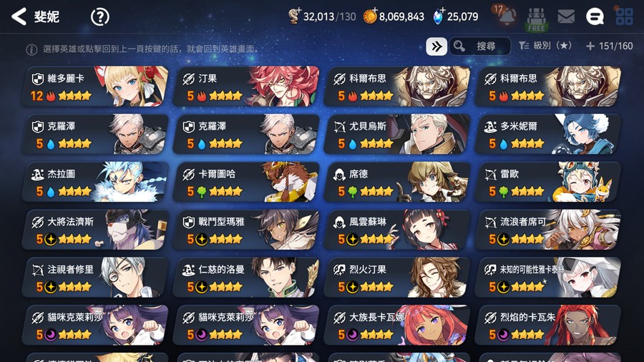The height and width of the screenshot is (362, 644).
Task: Collapse the double-arrow toggle beside search
Action: tap(436, 47)
